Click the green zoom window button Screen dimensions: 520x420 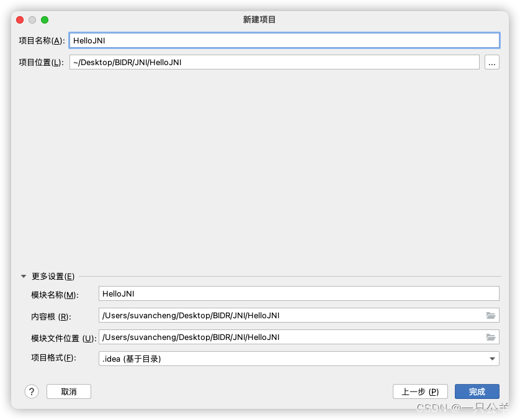pos(45,20)
